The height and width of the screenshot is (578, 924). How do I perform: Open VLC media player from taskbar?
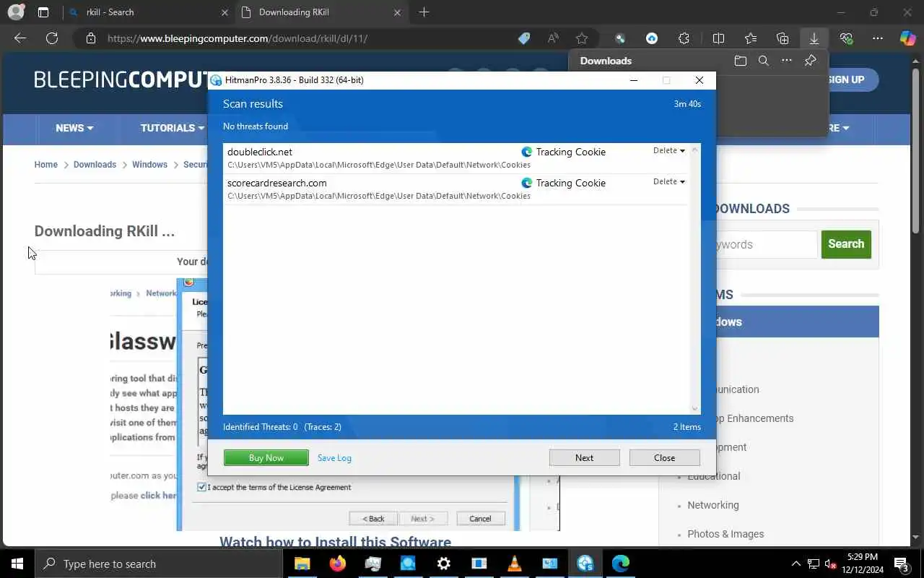coord(515,564)
